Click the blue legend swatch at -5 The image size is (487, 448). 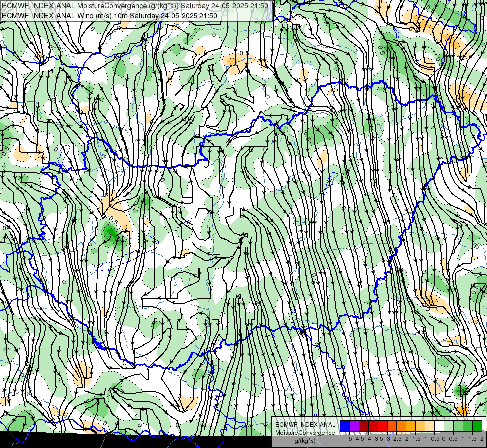pyautogui.click(x=345, y=426)
